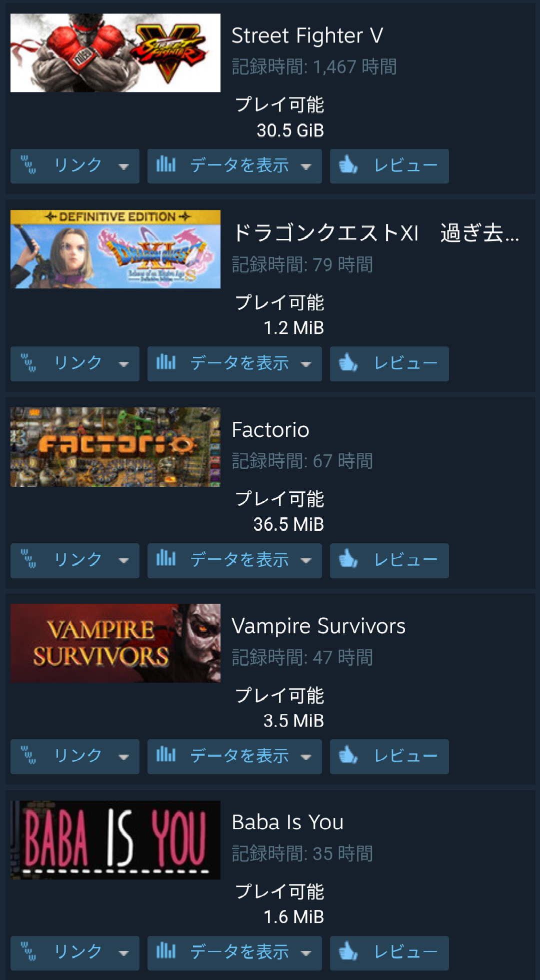The image size is (540, 980).
Task: Click the thumbs-up icon under Vampire Survivors
Action: [348, 755]
